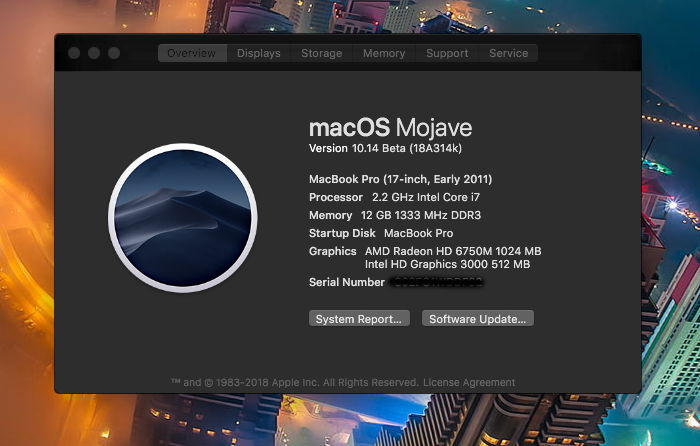Open the Service tab
700x446 pixels.
click(x=508, y=53)
